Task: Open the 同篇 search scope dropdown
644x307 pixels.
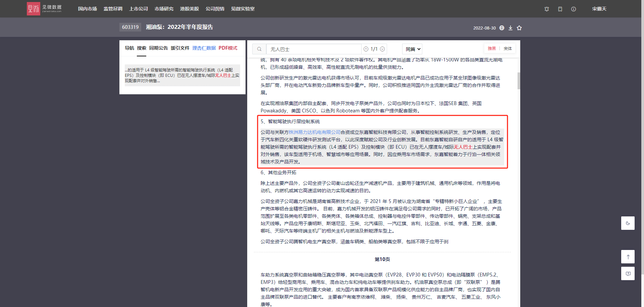Action: 412,49
